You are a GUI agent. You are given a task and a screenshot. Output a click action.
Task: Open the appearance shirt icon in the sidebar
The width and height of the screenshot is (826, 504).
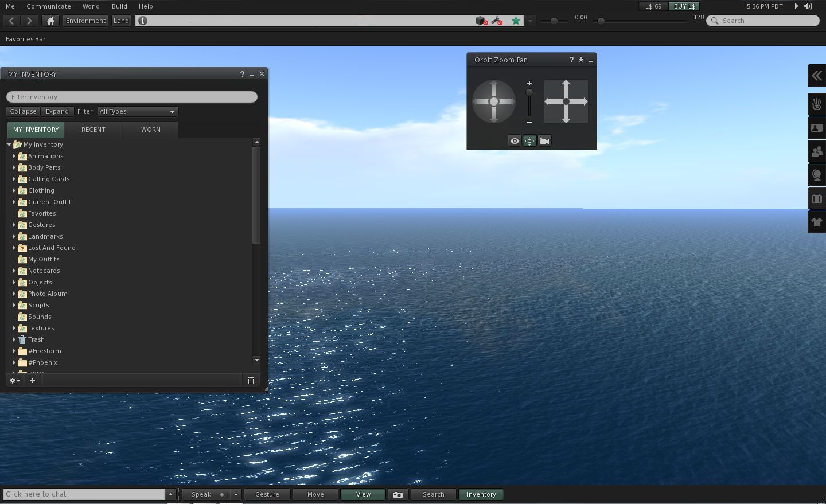click(x=816, y=222)
